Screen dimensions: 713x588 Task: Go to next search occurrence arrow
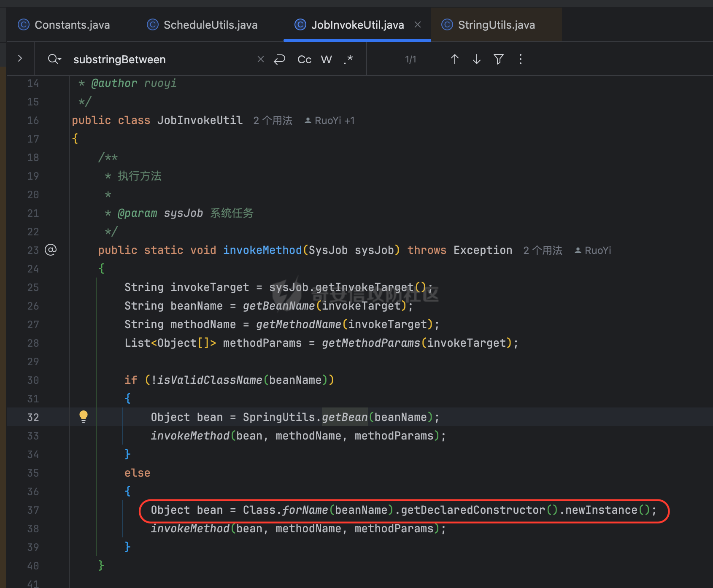(x=476, y=59)
